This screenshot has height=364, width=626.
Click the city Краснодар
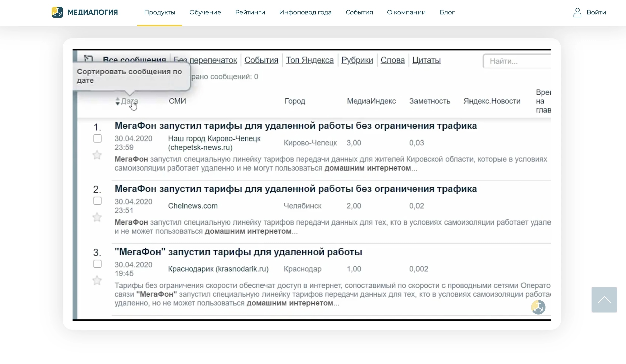point(302,269)
